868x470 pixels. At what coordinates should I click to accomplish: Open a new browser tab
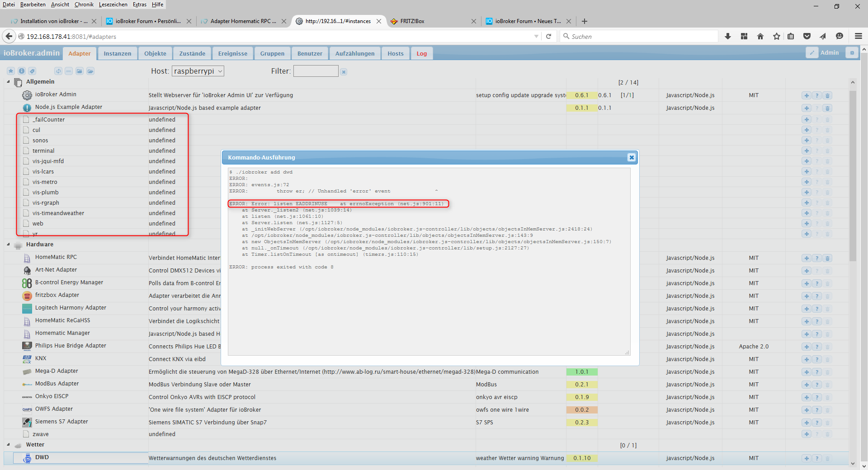[x=585, y=21]
